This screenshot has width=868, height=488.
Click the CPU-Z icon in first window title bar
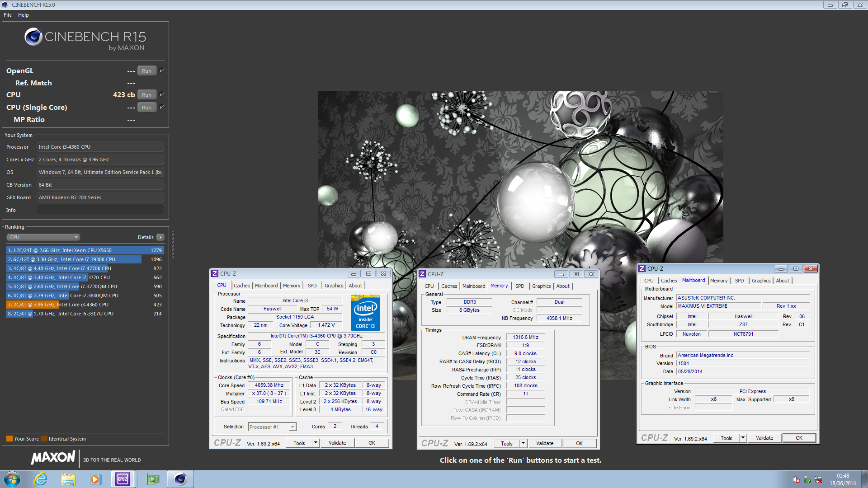tap(215, 274)
